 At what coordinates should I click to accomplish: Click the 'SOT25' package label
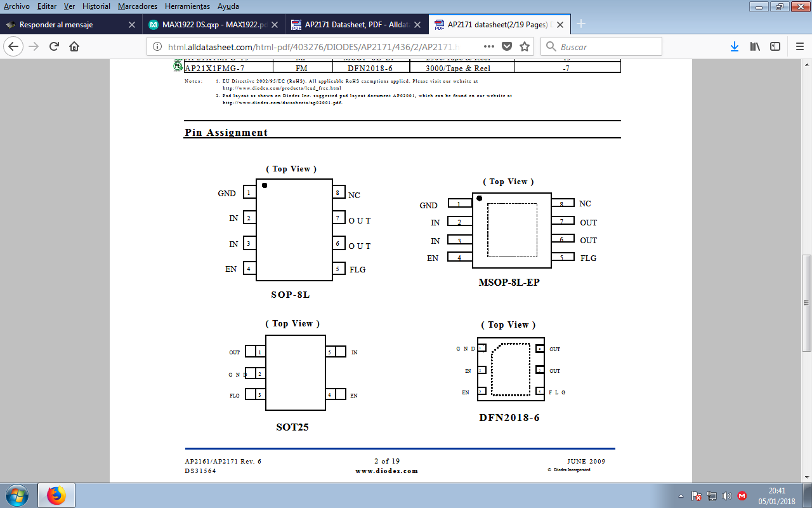coord(292,427)
